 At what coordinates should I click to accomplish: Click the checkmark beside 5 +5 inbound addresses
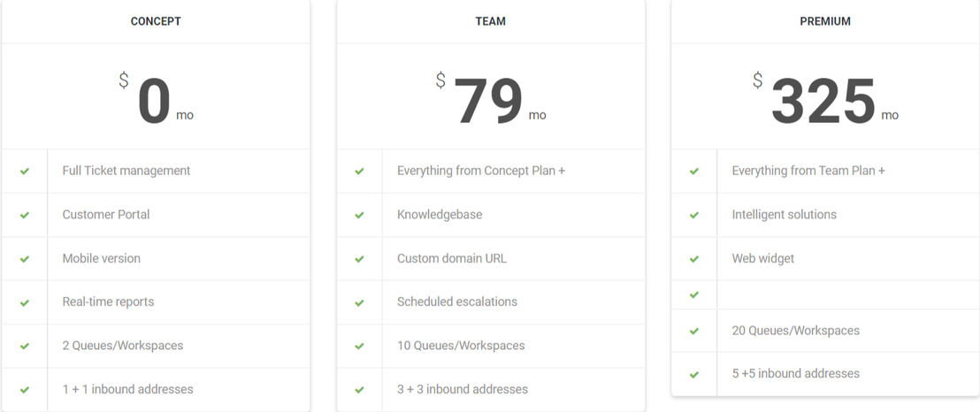(x=693, y=375)
